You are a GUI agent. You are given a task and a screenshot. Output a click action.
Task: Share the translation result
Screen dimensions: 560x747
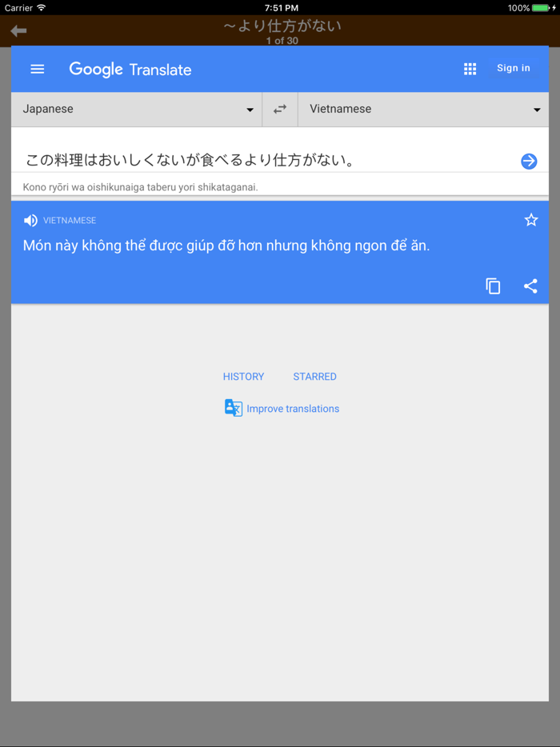point(530,286)
